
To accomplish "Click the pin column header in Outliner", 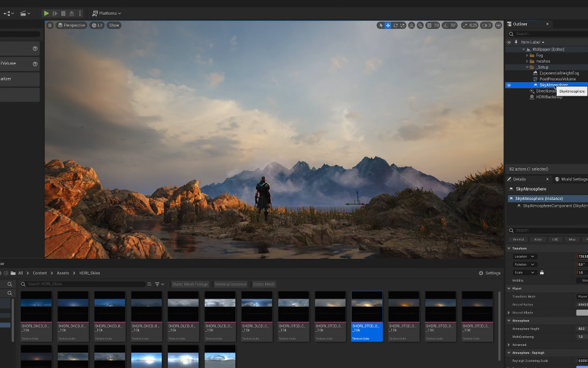I will tap(516, 42).
